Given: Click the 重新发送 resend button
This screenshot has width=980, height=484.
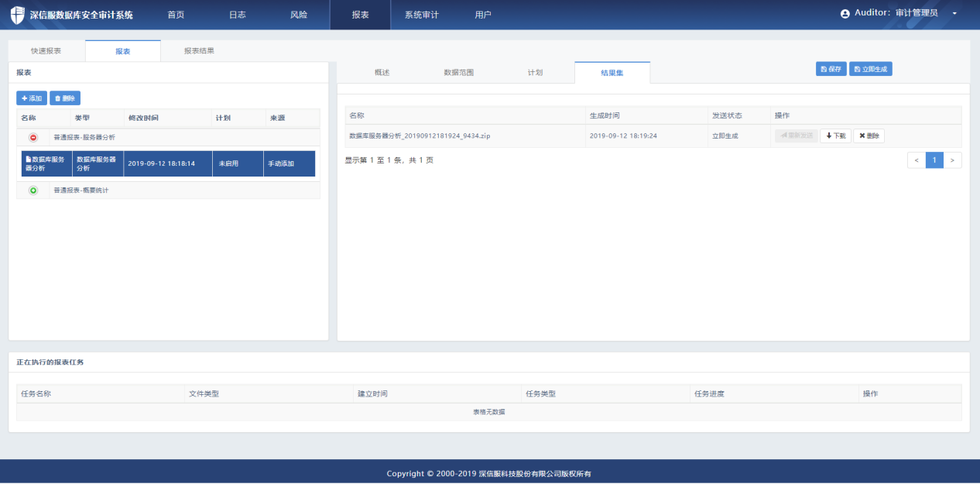Looking at the screenshot, I should point(796,136).
